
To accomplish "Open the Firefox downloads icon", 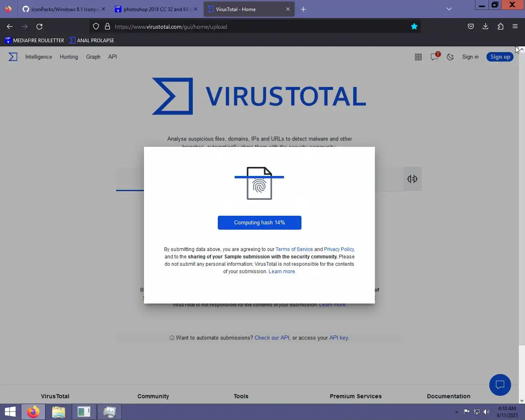I will tap(486, 27).
